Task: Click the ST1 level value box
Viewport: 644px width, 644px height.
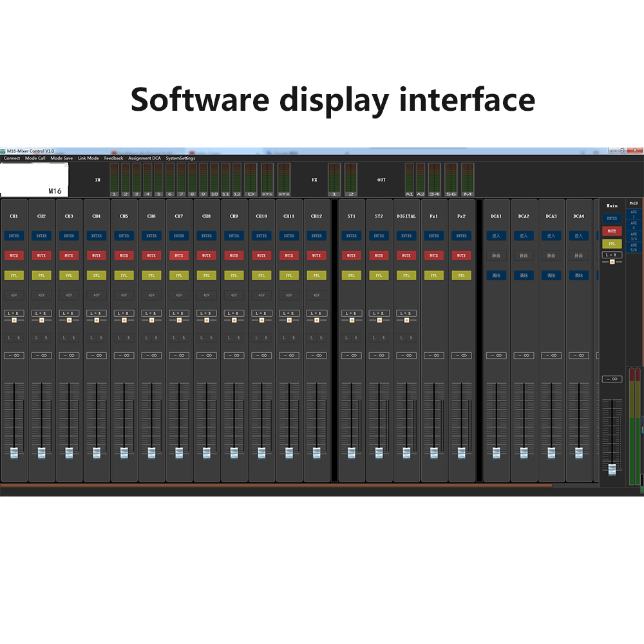Action: [352, 355]
